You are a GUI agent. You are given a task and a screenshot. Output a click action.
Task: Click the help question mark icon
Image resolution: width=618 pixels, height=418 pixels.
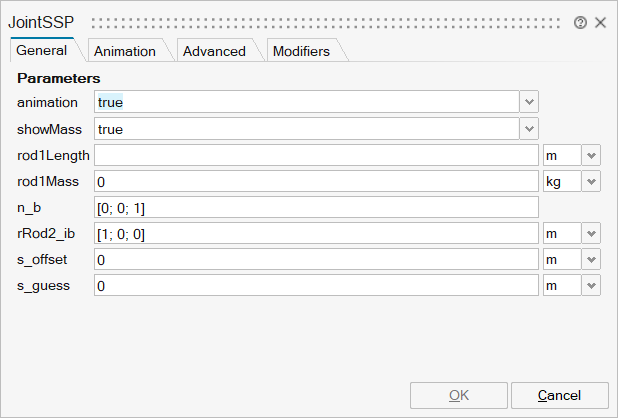tap(581, 22)
